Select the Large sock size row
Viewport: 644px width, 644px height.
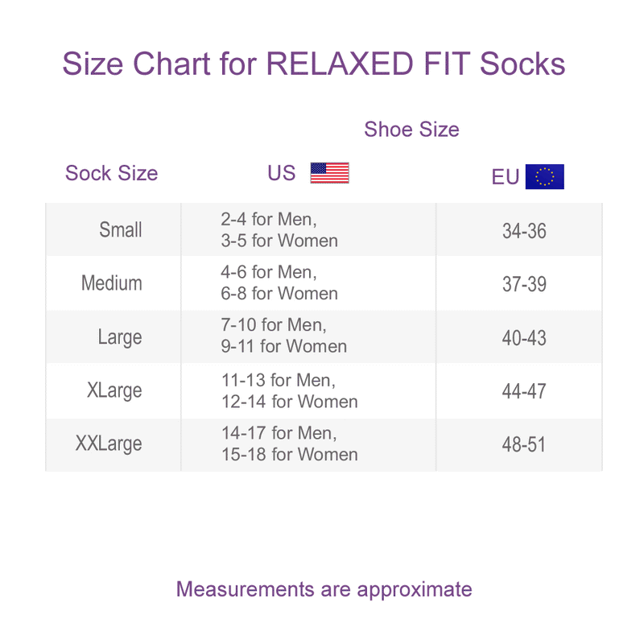[120, 337]
